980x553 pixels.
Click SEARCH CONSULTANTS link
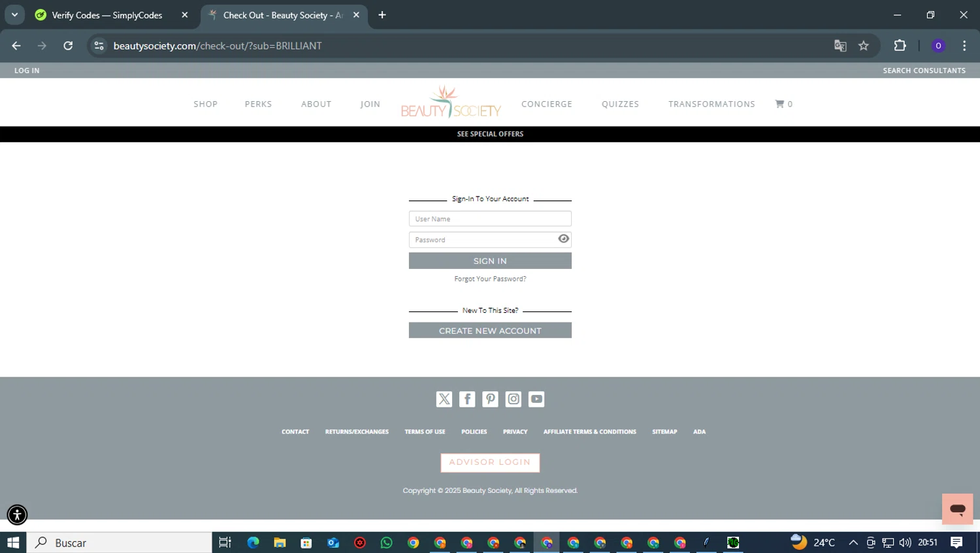click(x=924, y=71)
